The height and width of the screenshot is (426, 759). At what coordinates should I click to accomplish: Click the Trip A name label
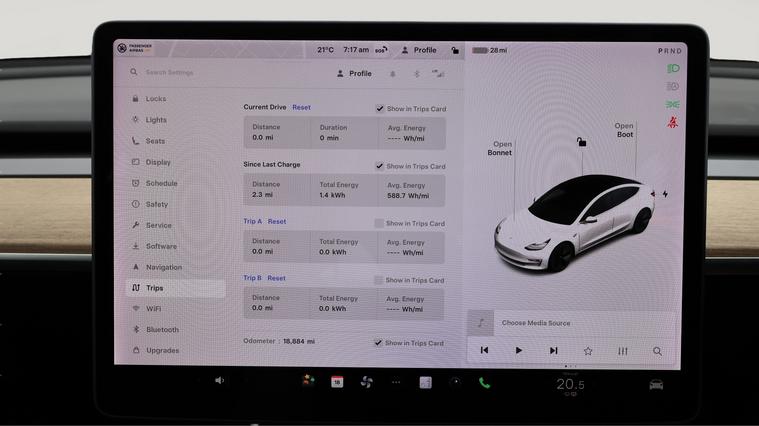[252, 221]
